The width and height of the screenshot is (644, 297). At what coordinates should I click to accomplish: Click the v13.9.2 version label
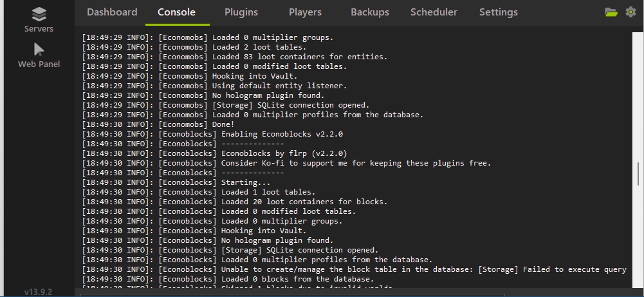click(39, 292)
